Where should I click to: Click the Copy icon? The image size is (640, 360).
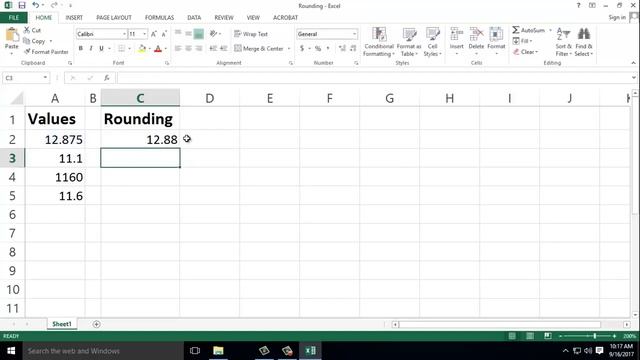[x=27, y=41]
